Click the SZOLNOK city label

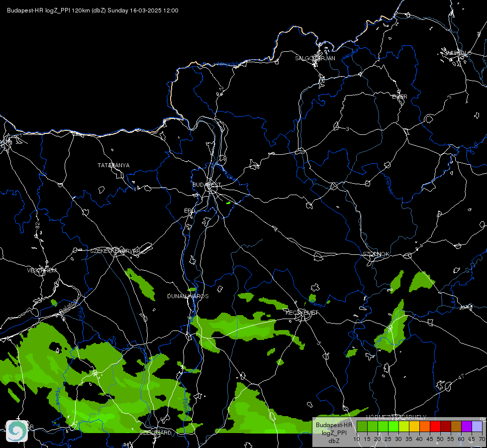(x=376, y=254)
